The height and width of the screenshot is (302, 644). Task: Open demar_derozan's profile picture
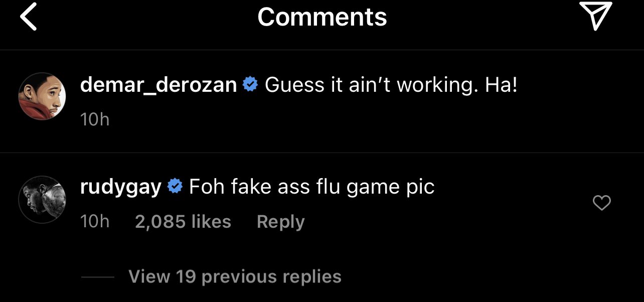(43, 96)
